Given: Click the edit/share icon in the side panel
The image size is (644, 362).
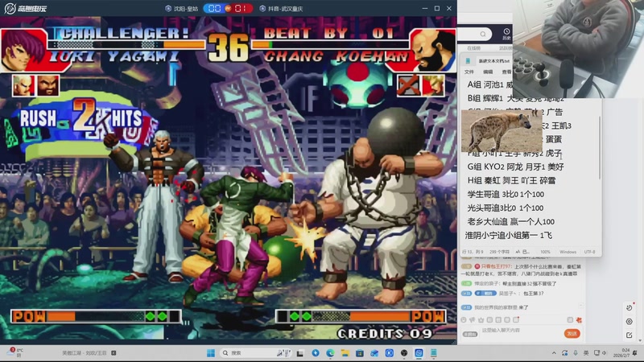Looking at the screenshot, I should click(x=629, y=335).
